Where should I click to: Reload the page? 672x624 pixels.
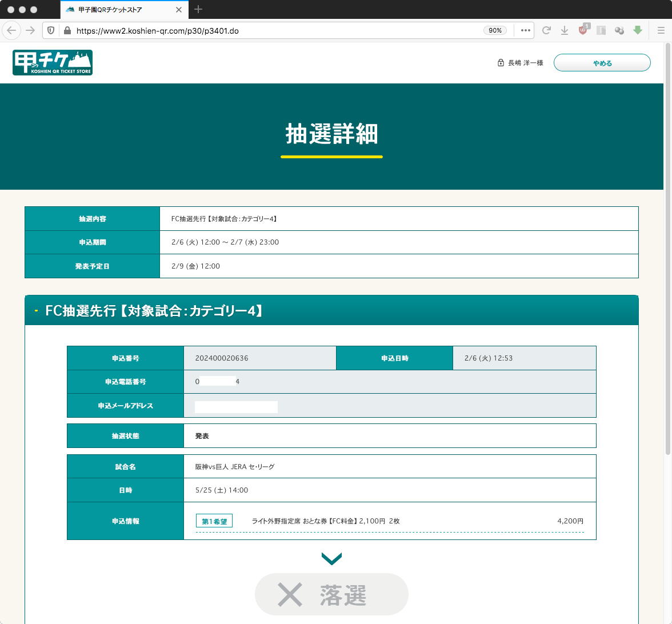tap(546, 30)
